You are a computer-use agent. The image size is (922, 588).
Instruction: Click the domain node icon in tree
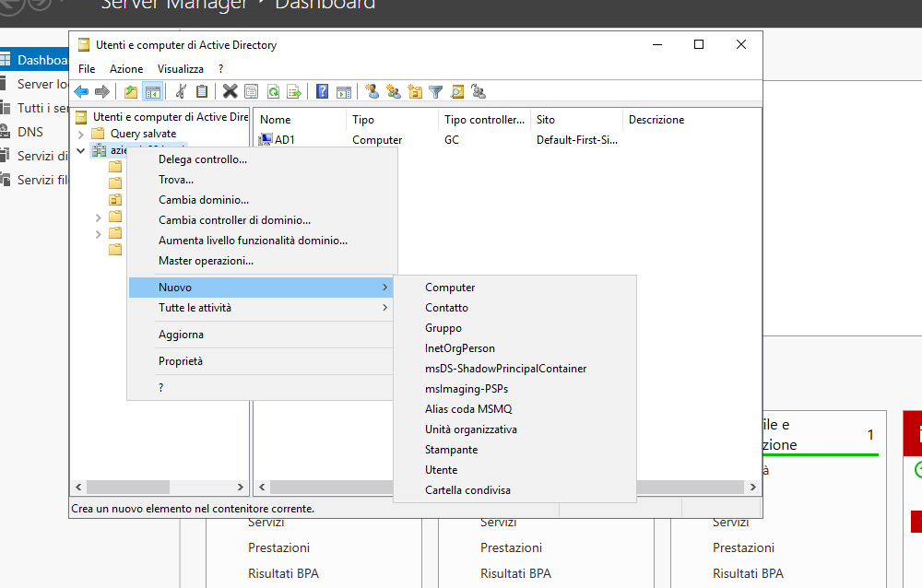tap(99, 150)
